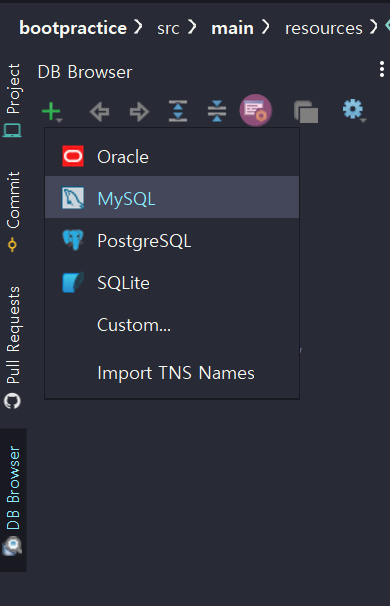Collapse all nodes in DB Browser toolbar

coord(217,111)
